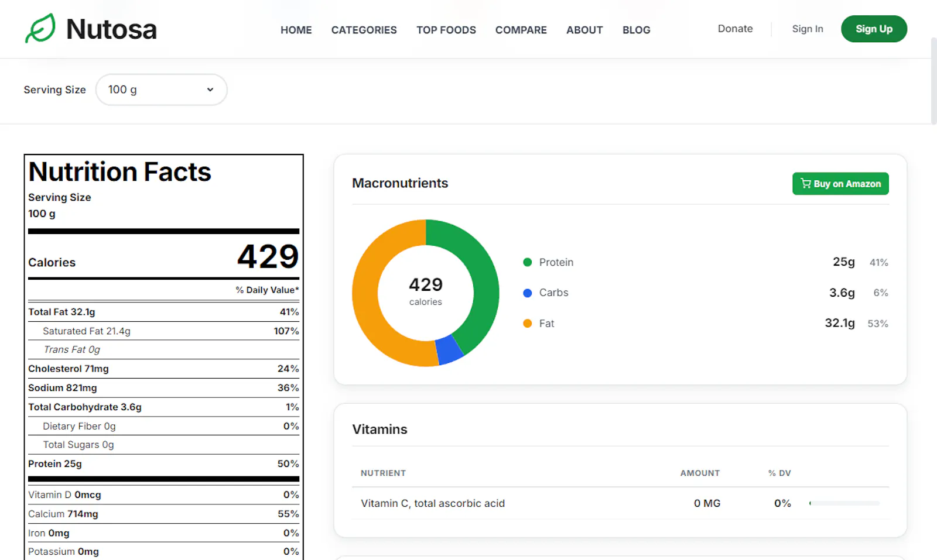Viewport: 937px width, 560px height.
Task: Click the "Vitamins" heading
Action: pos(379,430)
